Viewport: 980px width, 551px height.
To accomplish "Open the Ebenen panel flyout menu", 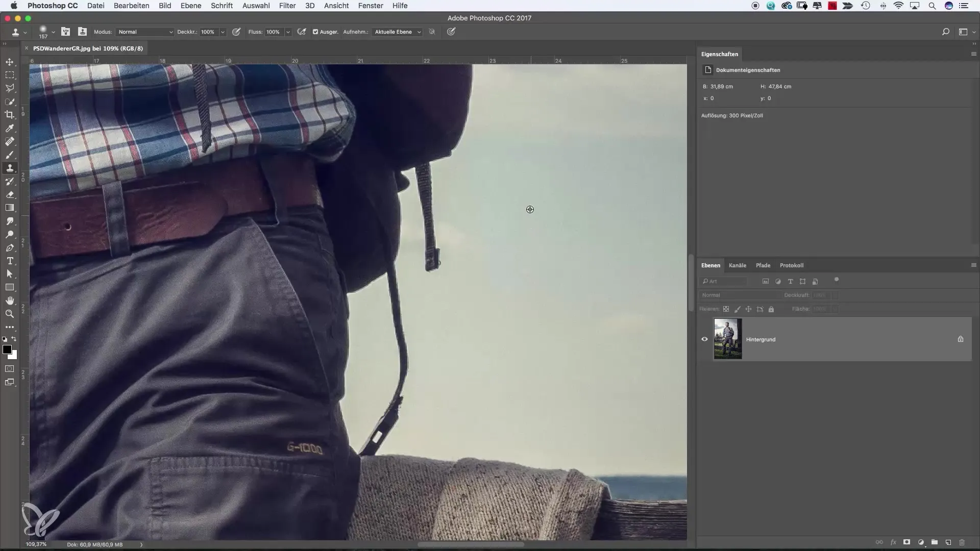I will click(973, 265).
